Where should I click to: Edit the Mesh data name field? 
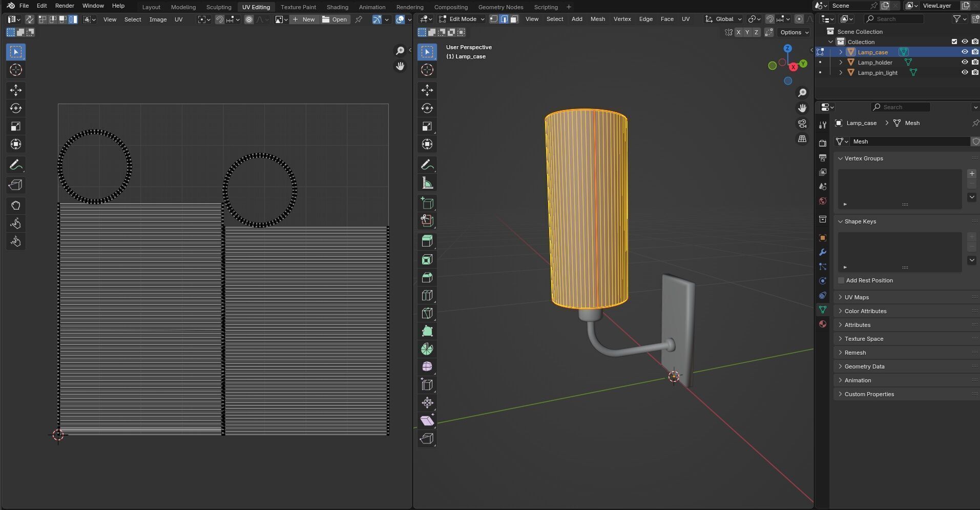point(909,141)
